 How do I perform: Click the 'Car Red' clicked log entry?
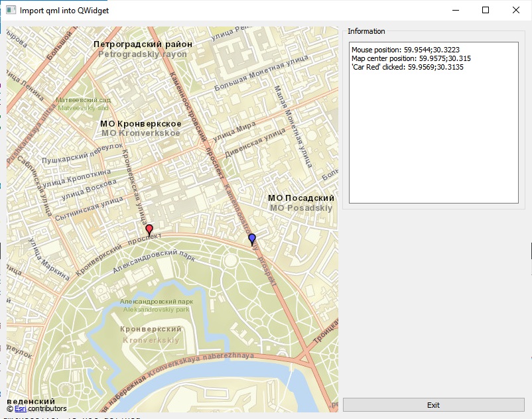407,67
